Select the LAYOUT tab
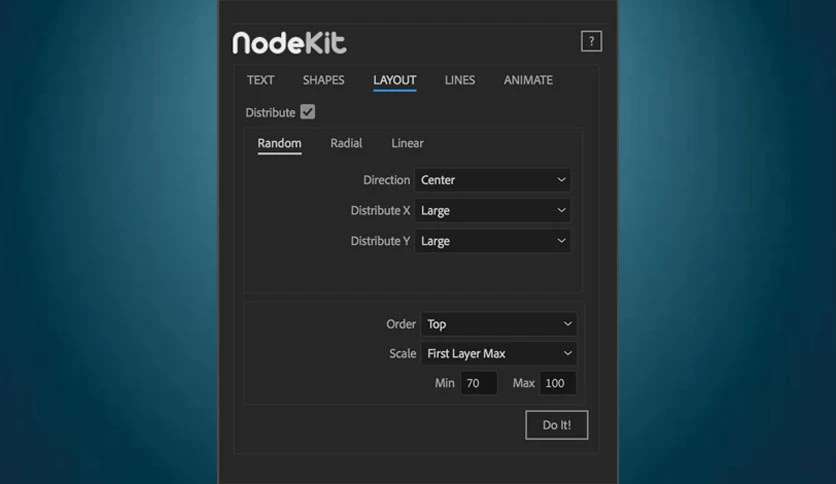 point(395,80)
